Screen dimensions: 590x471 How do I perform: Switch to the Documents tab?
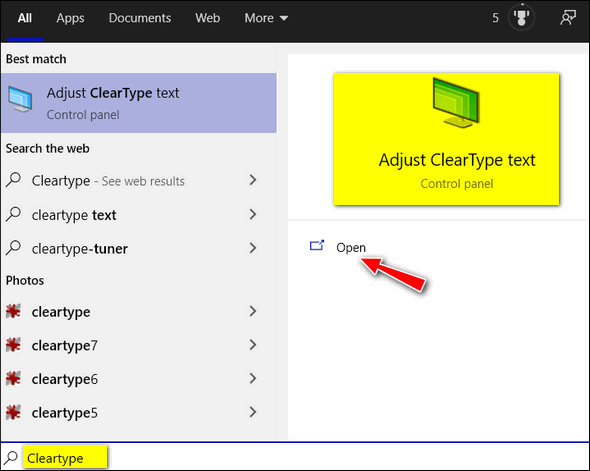click(x=140, y=18)
